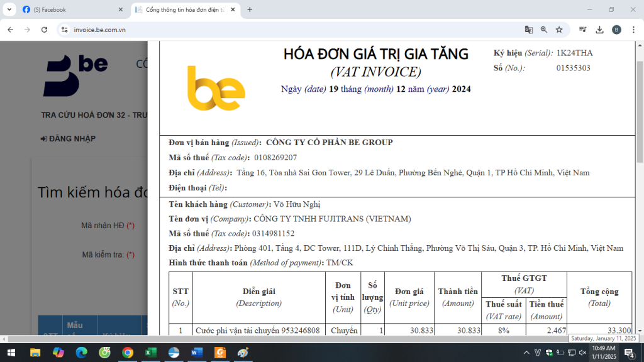Show hidden system tray icons
Image resolution: width=644 pixels, height=362 pixels.
(526, 353)
